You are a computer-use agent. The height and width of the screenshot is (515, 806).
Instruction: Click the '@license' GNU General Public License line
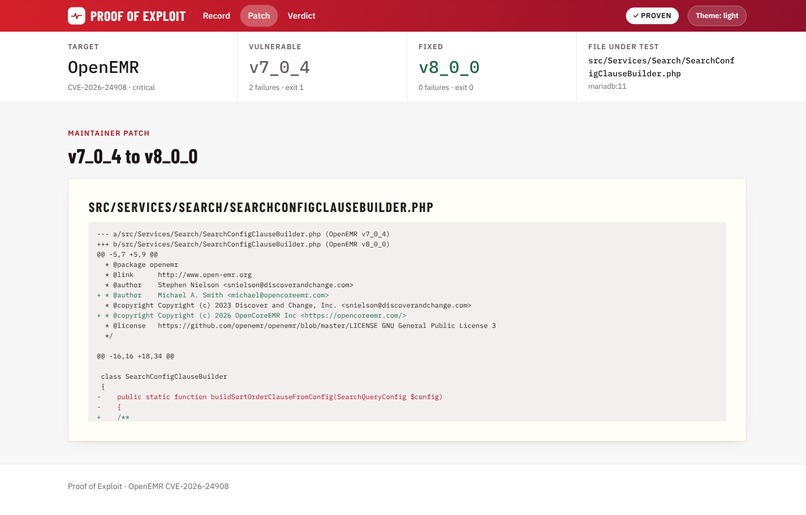(x=300, y=326)
